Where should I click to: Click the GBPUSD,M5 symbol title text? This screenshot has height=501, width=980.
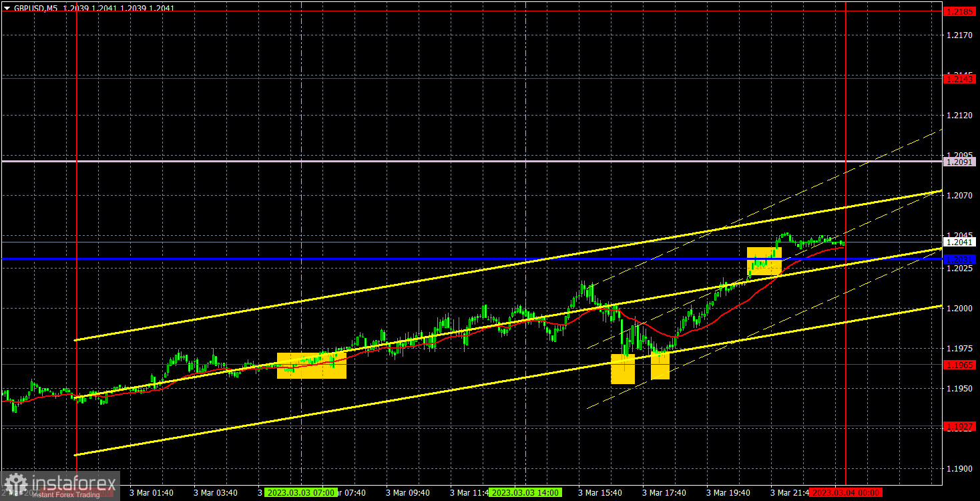pos(35,9)
